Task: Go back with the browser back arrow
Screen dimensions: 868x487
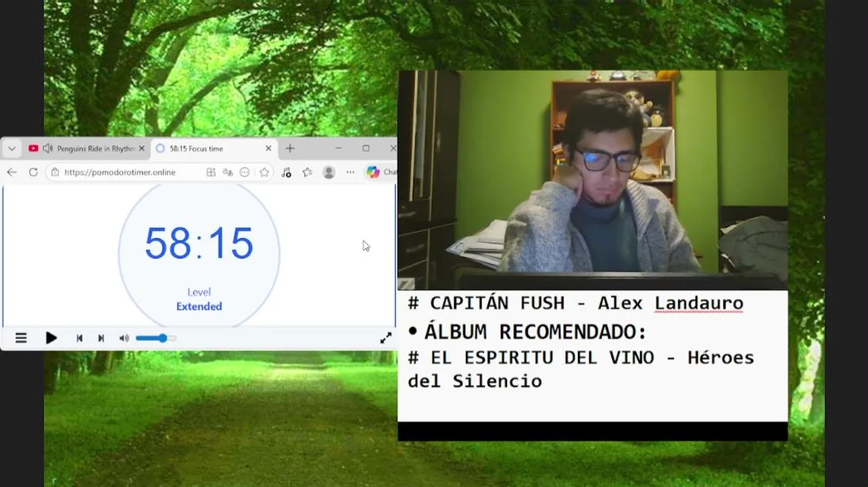Action: 11,172
